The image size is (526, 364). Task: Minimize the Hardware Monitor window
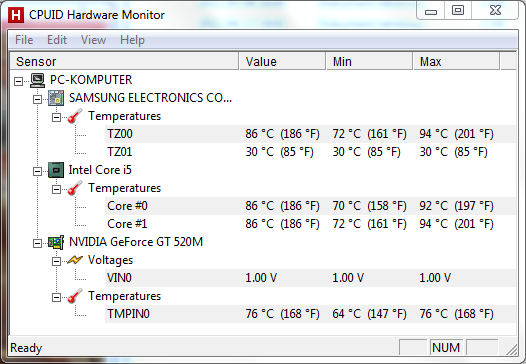[431, 11]
